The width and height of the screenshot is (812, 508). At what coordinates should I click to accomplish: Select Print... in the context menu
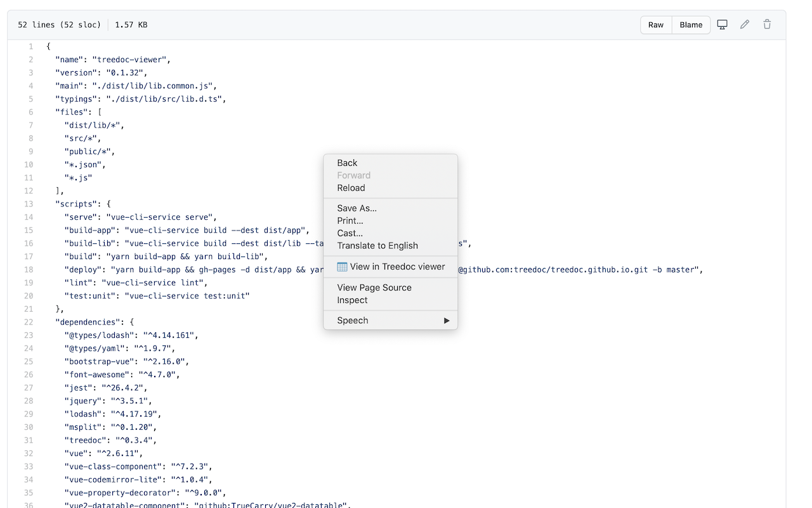[390, 221]
